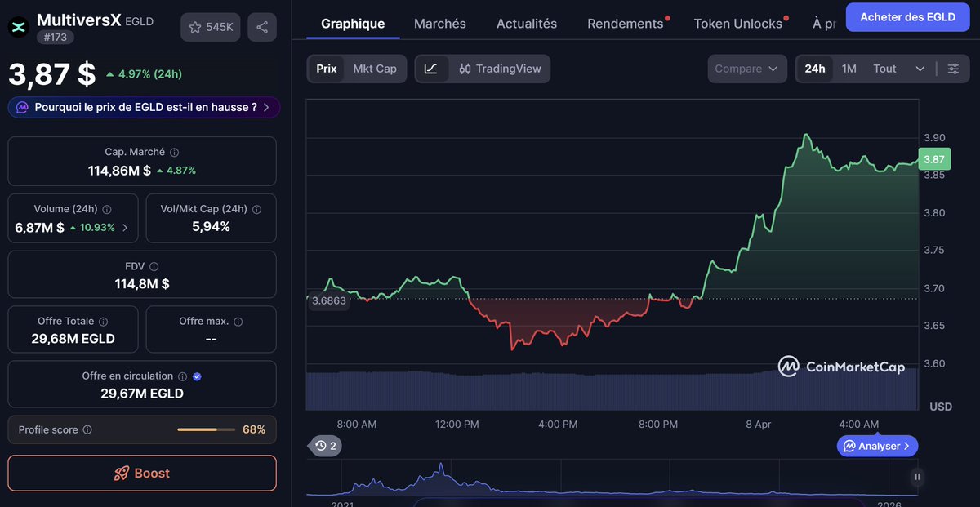This screenshot has height=507, width=980.
Task: Click the 8 Apr axis label
Action: point(758,425)
